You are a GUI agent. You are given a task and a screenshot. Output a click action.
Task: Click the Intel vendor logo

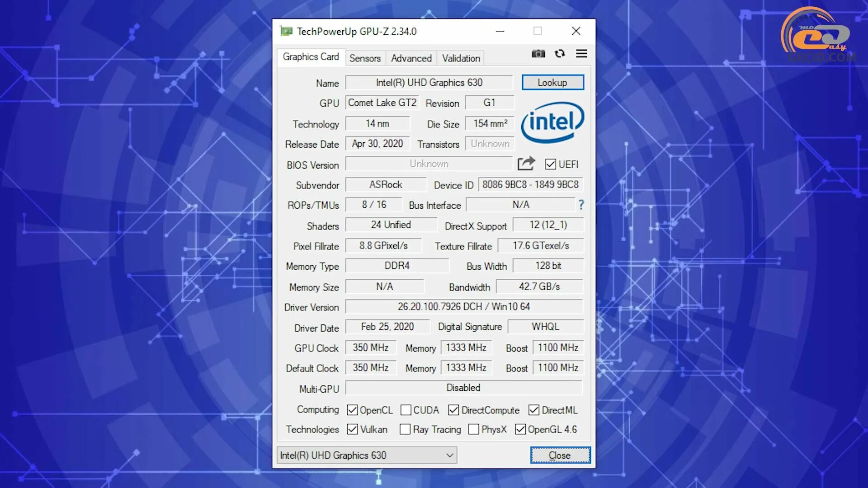tap(552, 122)
